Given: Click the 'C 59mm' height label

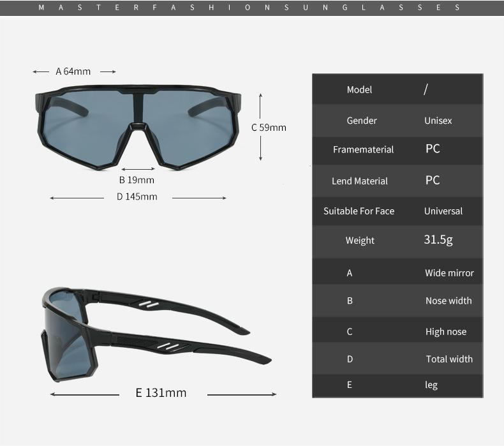Looking at the screenshot, I should pyautogui.click(x=269, y=127).
